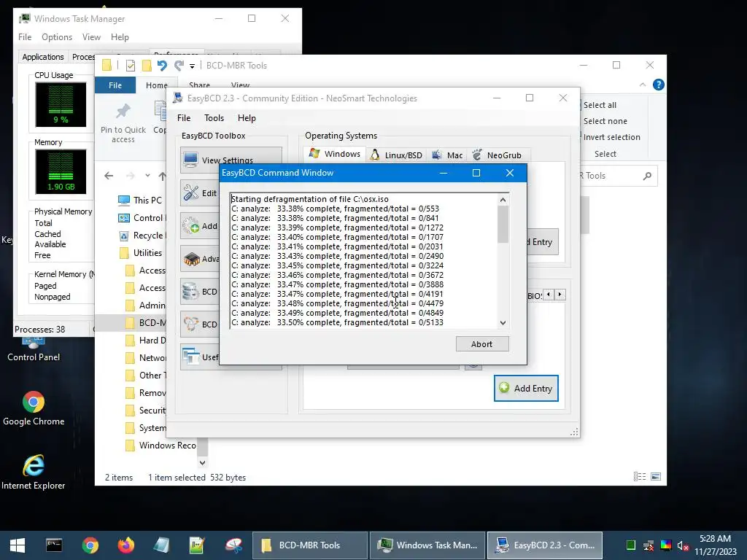Click the network tray icon
The image size is (747, 560).
pyautogui.click(x=649, y=545)
